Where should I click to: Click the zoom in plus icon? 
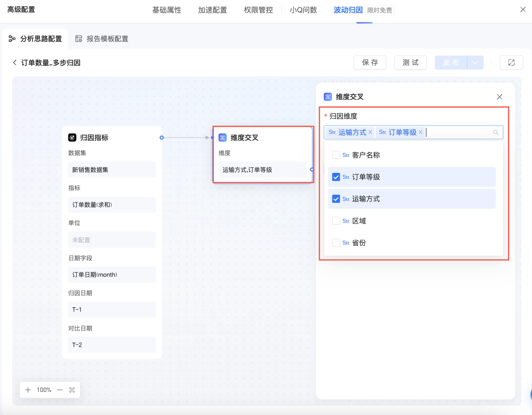click(x=28, y=390)
